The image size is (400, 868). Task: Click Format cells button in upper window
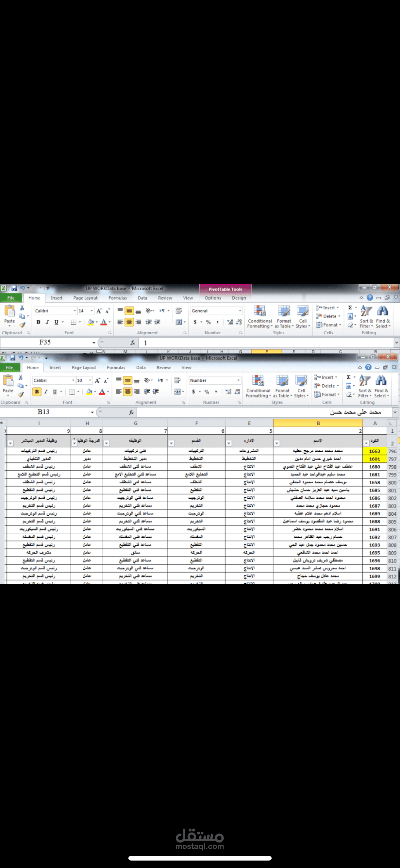pyautogui.click(x=328, y=325)
